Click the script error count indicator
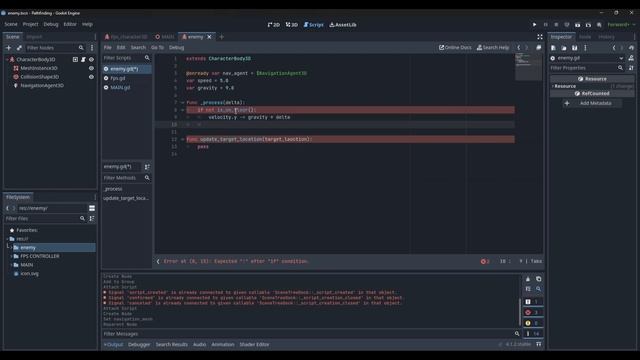This screenshot has height=360, width=640. click(485, 261)
